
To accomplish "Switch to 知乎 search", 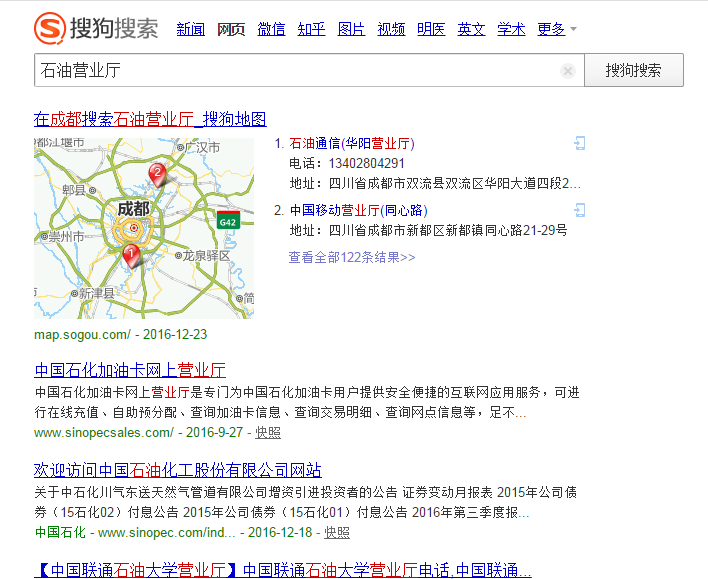I will (x=311, y=29).
